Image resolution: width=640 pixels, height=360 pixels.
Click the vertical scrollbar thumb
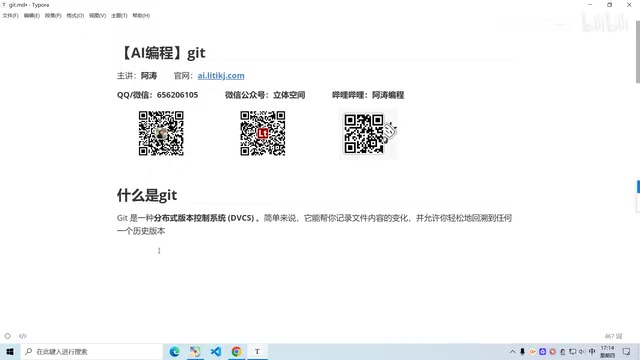(638, 52)
